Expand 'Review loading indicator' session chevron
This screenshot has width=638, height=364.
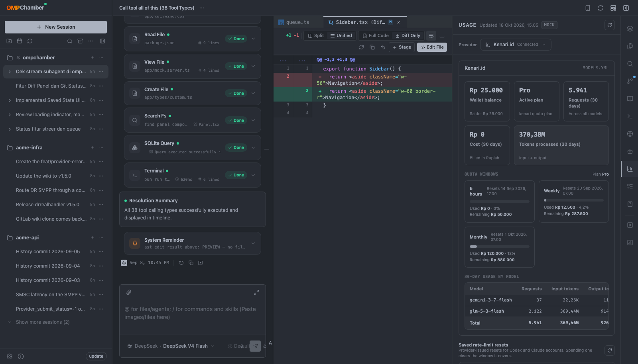click(x=10, y=115)
